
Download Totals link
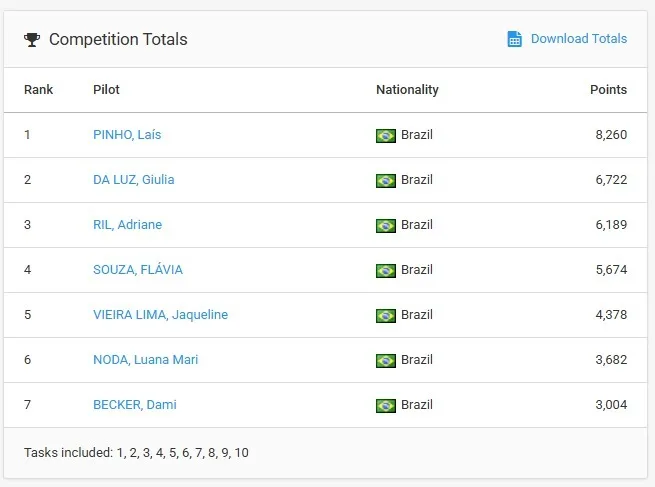coord(578,39)
